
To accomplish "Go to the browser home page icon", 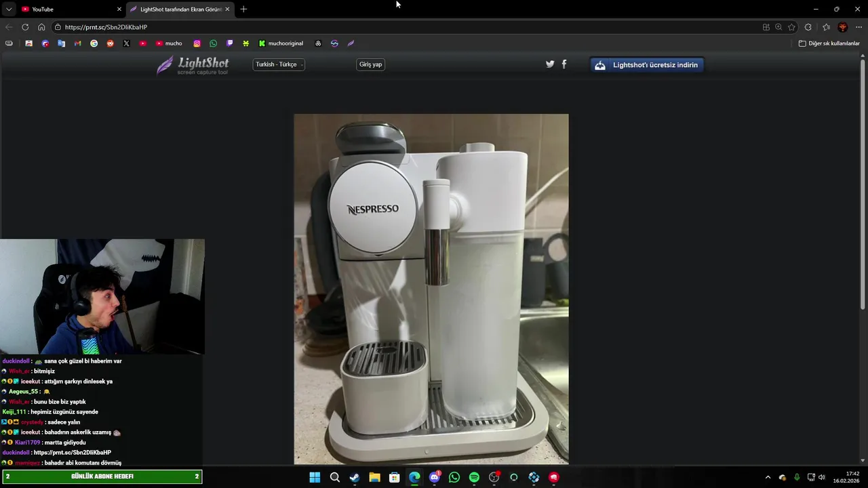I will (x=41, y=27).
